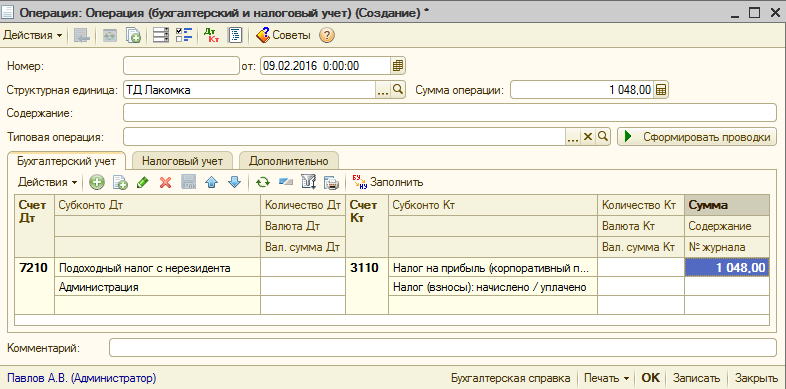The width and height of the screenshot is (786, 389).
Task: Click the Дт/Кт postings icon
Action: [212, 36]
